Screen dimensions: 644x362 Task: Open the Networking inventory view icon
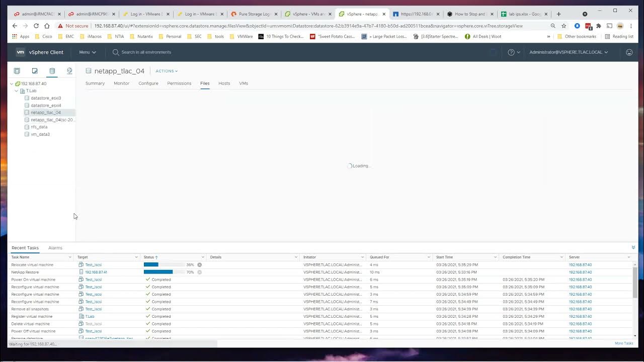point(69,71)
